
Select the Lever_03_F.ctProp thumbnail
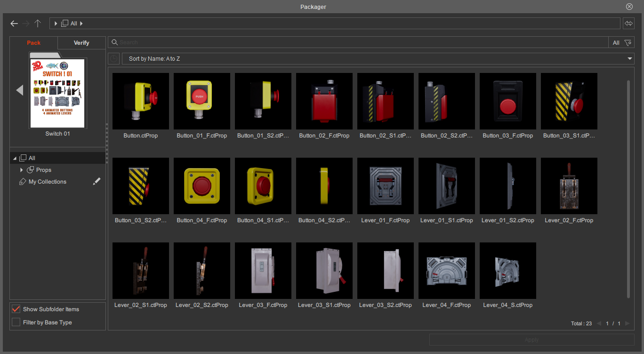point(263,271)
